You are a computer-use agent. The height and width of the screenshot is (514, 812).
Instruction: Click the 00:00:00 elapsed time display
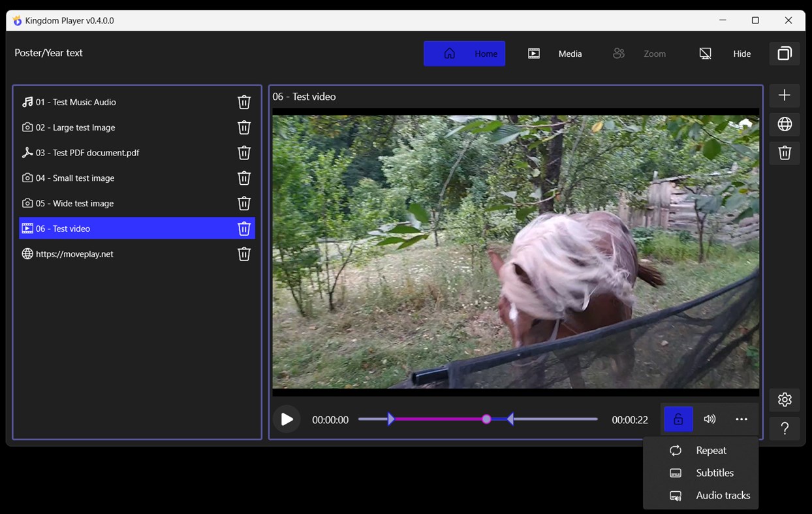(330, 420)
